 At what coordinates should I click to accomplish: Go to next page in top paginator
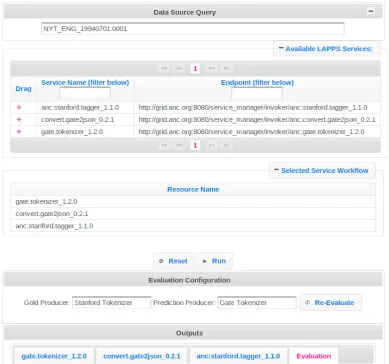tap(211, 68)
